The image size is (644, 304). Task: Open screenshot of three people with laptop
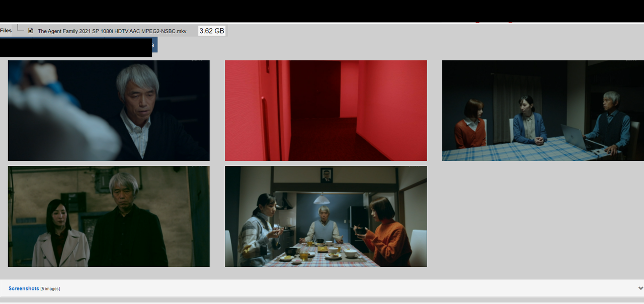(x=543, y=111)
